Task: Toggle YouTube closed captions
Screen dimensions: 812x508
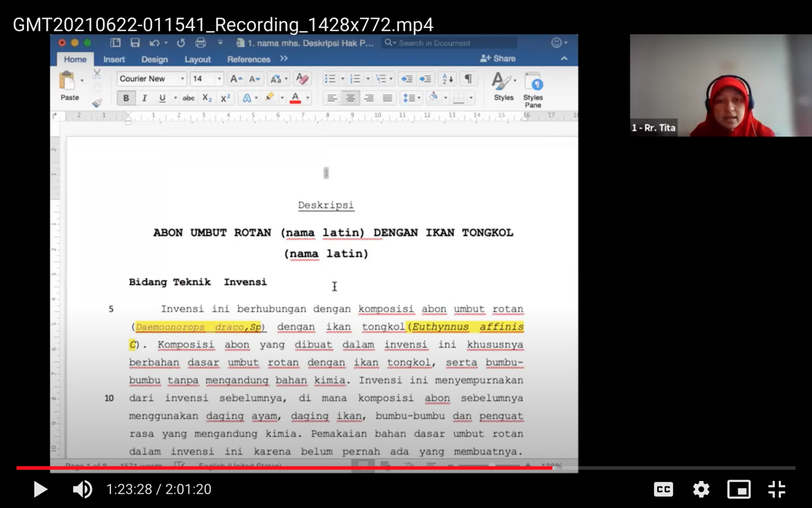Action: (663, 489)
